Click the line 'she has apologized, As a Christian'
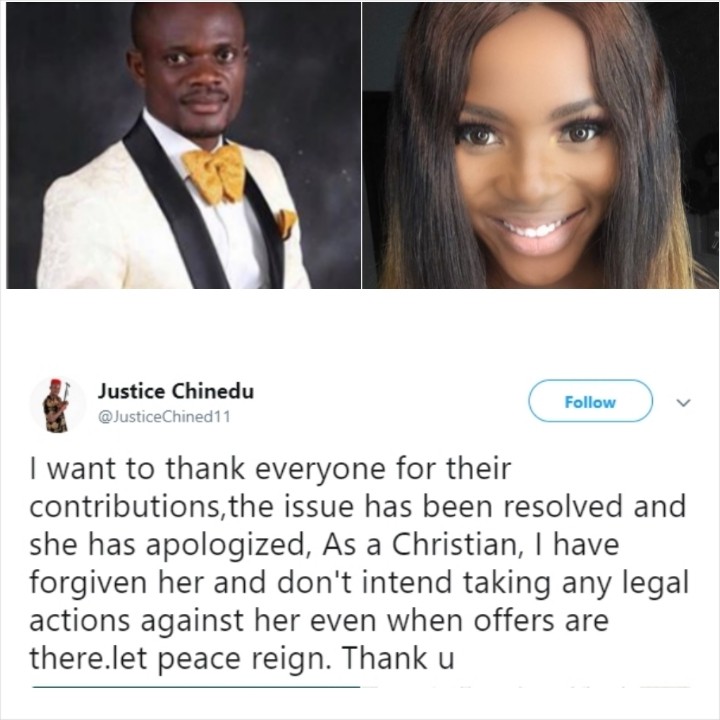Viewport: 720px width, 720px height. click(x=324, y=545)
